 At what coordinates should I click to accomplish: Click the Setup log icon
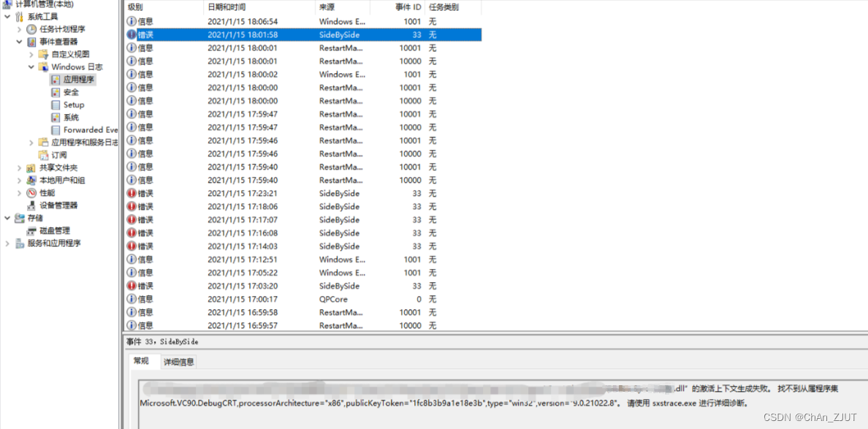point(56,105)
